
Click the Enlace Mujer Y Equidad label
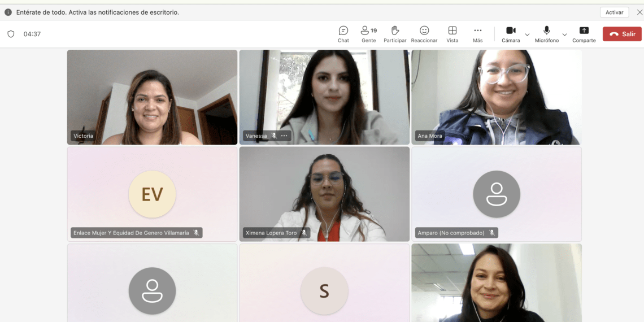click(132, 233)
